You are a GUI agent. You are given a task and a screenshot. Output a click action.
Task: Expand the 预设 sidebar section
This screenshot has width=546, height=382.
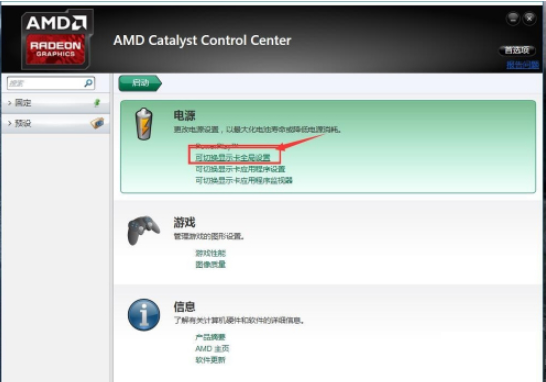click(x=55, y=123)
